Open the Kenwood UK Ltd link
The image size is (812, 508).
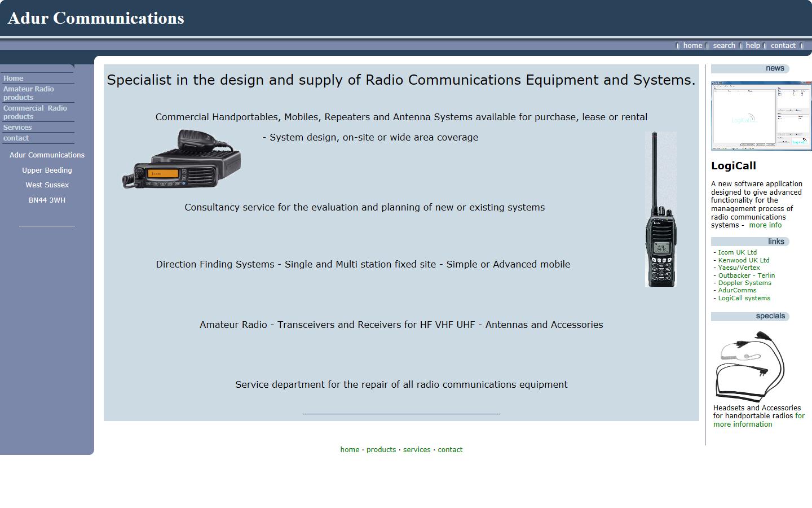click(743, 260)
